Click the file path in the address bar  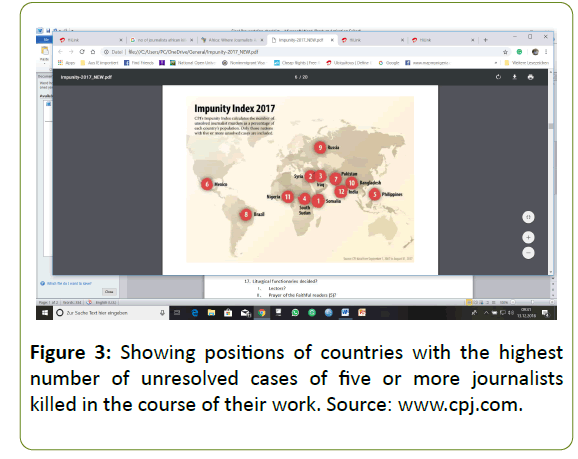[x=193, y=52]
